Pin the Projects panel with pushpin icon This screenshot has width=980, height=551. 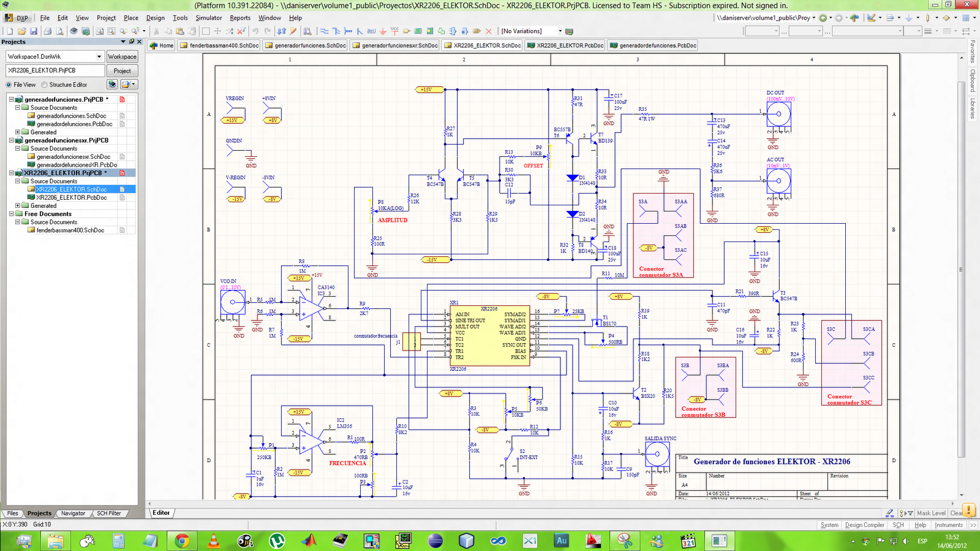131,42
